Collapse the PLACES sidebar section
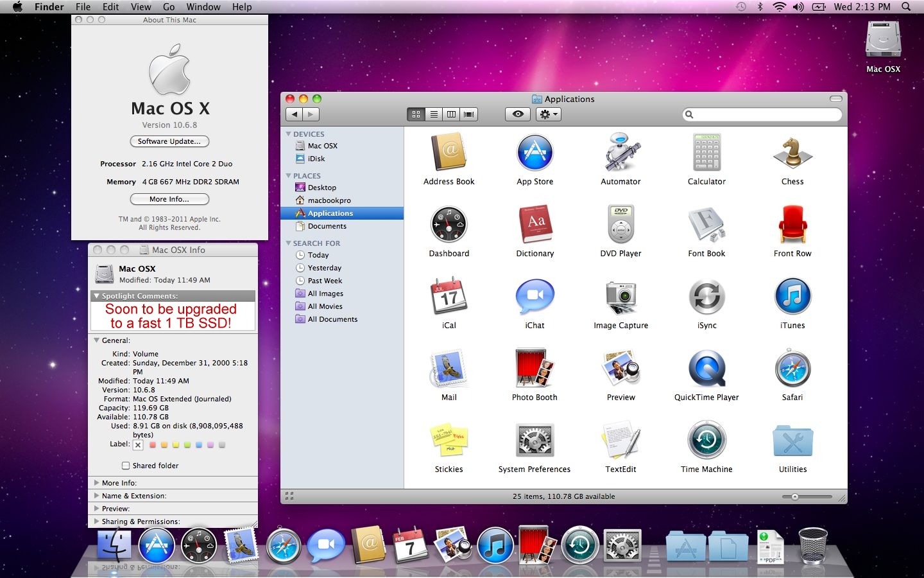This screenshot has width=924, height=578. [288, 175]
